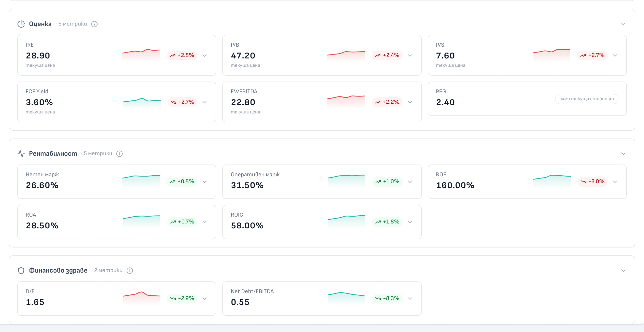Click the P/S value 7.60
This screenshot has width=644, height=332.
(x=445, y=56)
